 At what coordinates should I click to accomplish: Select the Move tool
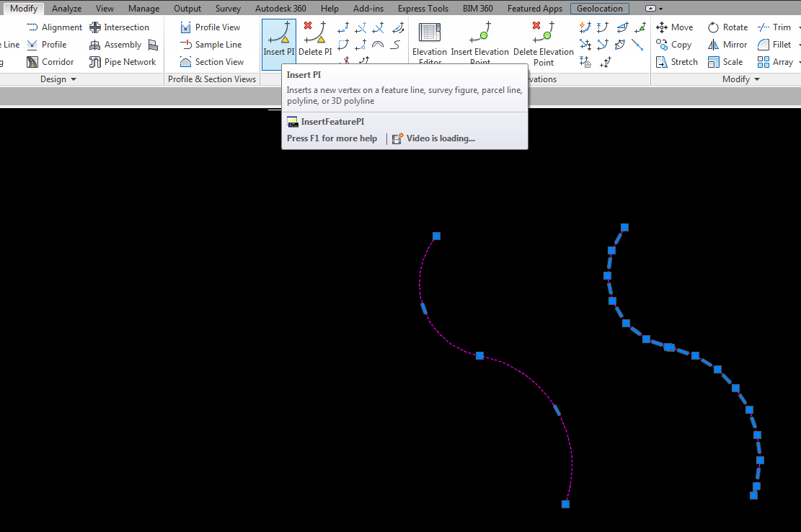coord(675,27)
